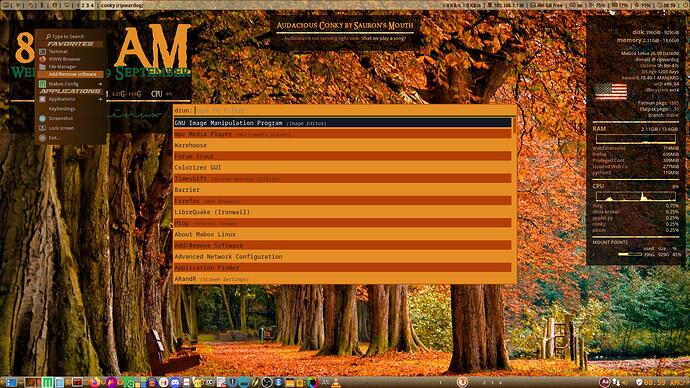Select Application Finder in launcher
The image size is (690, 388).
point(343,267)
